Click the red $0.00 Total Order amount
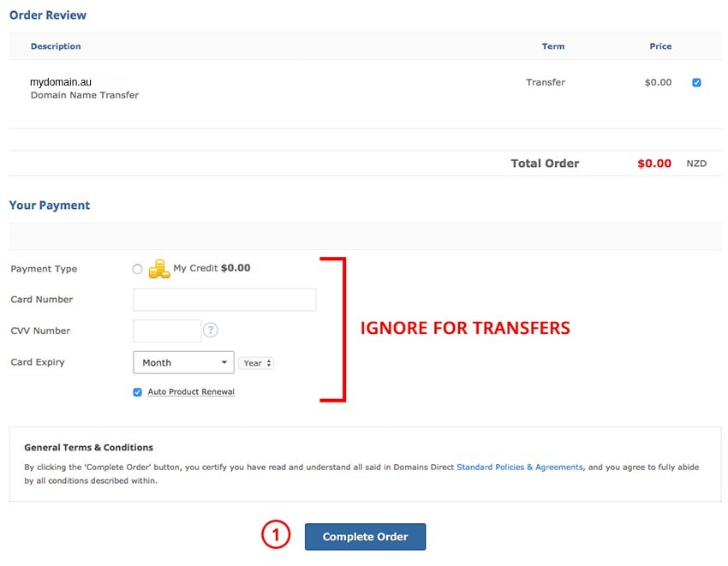 (x=654, y=164)
